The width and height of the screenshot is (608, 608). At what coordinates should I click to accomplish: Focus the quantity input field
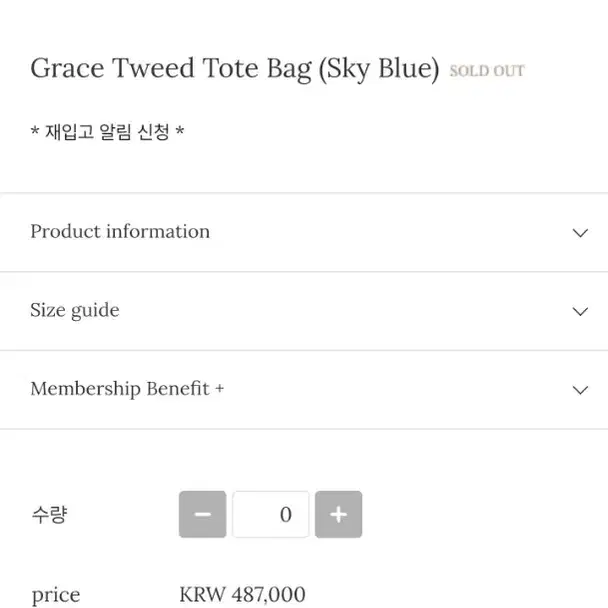click(x=271, y=514)
